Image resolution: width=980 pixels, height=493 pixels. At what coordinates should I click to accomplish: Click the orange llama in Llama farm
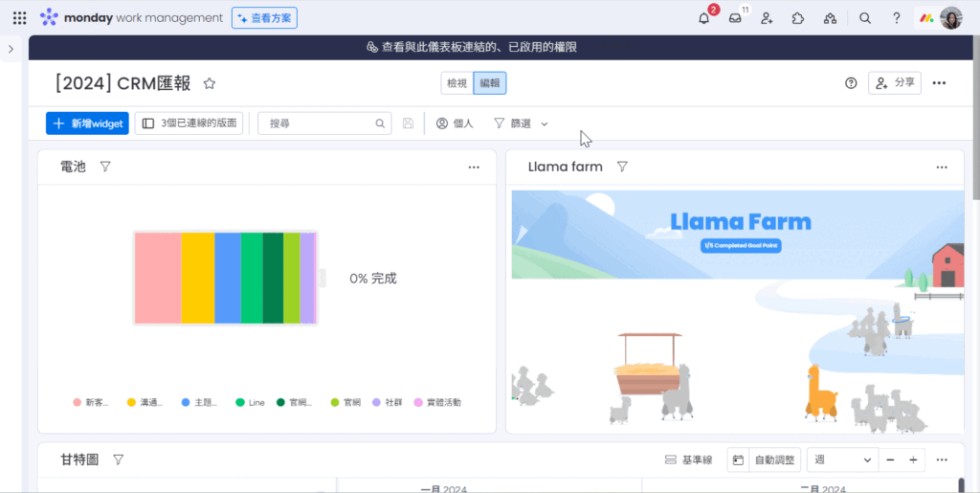pyautogui.click(x=820, y=393)
